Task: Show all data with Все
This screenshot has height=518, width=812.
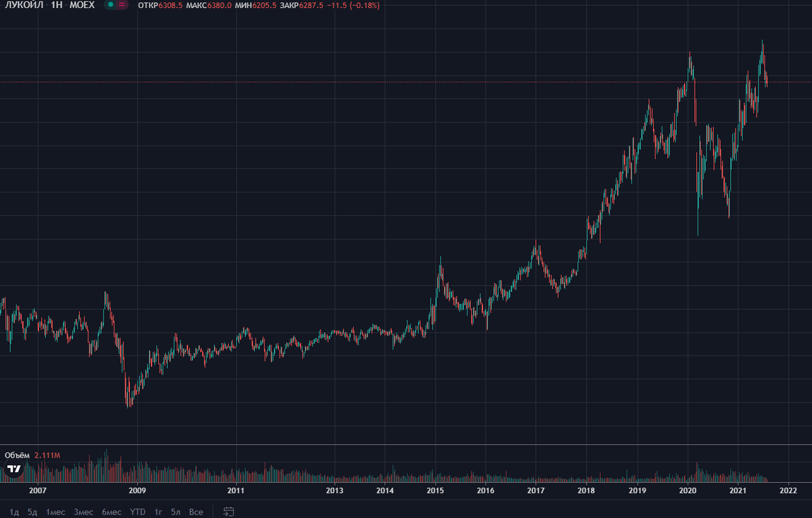Action: pyautogui.click(x=196, y=512)
